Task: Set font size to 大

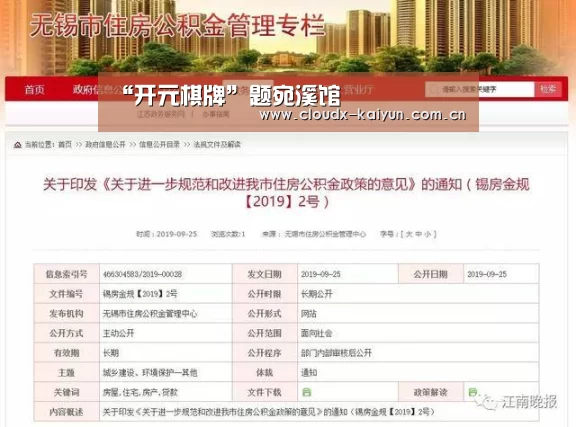Action: (x=409, y=234)
